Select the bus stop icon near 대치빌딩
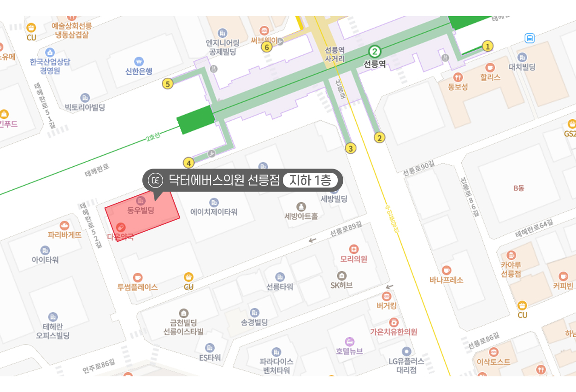Viewport: 576px width, 392px height. pyautogui.click(x=530, y=38)
